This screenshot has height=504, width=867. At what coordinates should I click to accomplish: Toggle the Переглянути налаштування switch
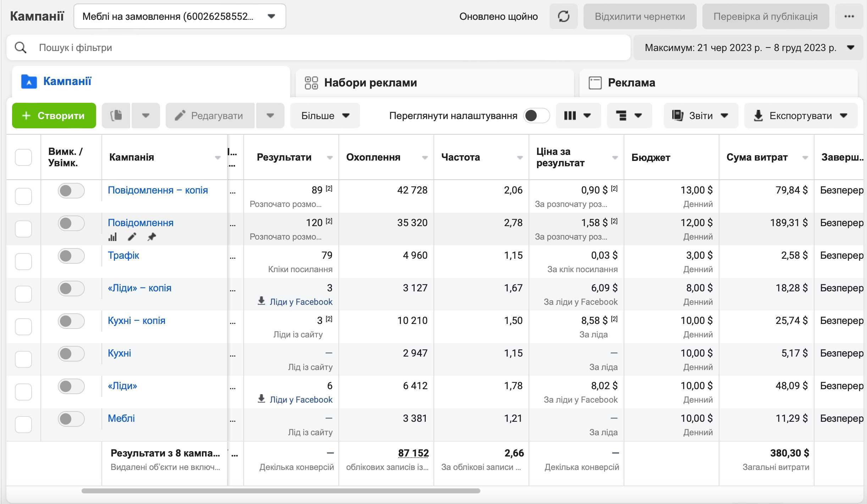pos(536,116)
